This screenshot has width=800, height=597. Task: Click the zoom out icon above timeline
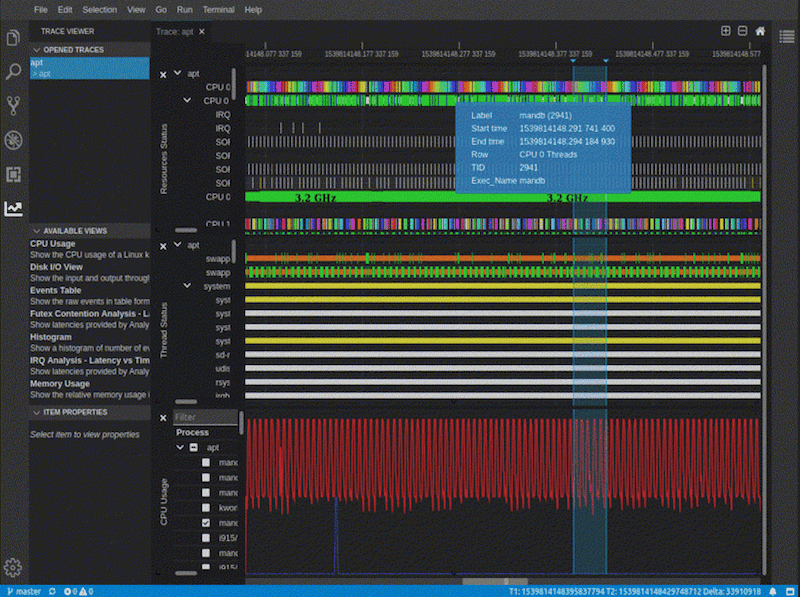point(742,31)
